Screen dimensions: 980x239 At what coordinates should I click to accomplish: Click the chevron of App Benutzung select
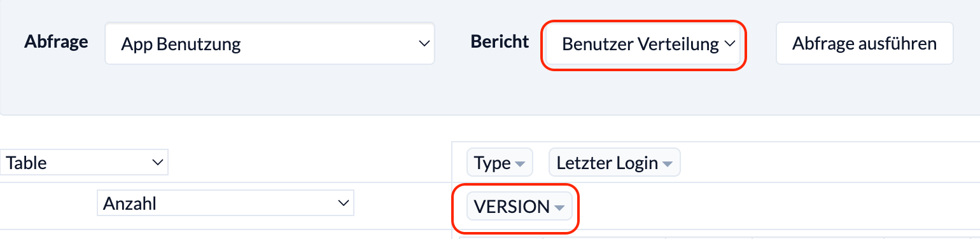coord(423,44)
